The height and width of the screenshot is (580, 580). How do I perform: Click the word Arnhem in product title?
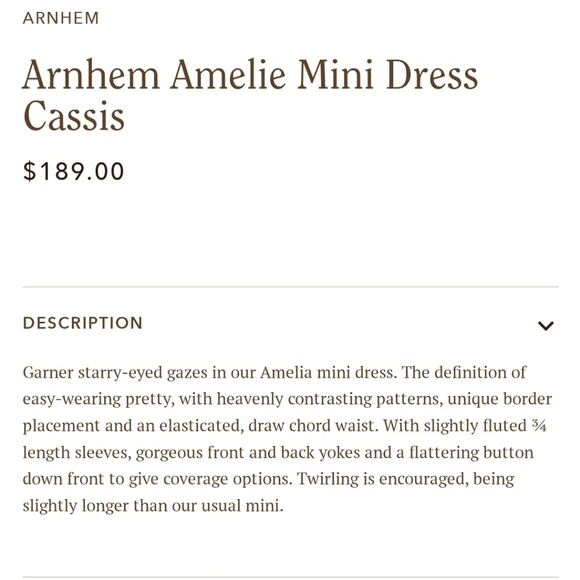click(x=91, y=75)
